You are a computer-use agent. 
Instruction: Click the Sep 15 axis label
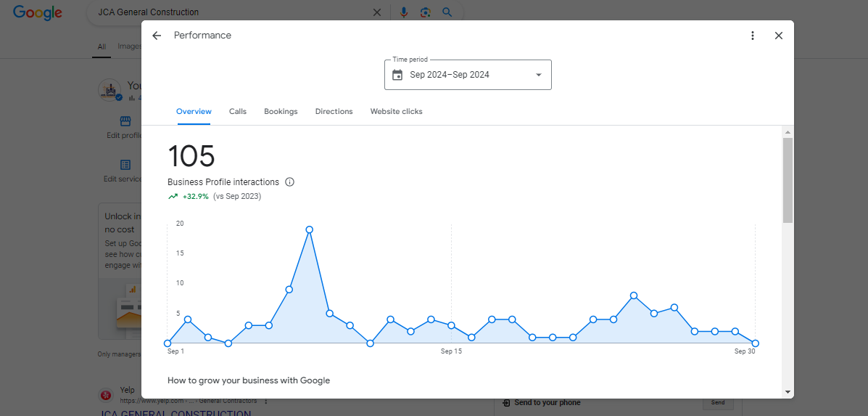(x=451, y=351)
